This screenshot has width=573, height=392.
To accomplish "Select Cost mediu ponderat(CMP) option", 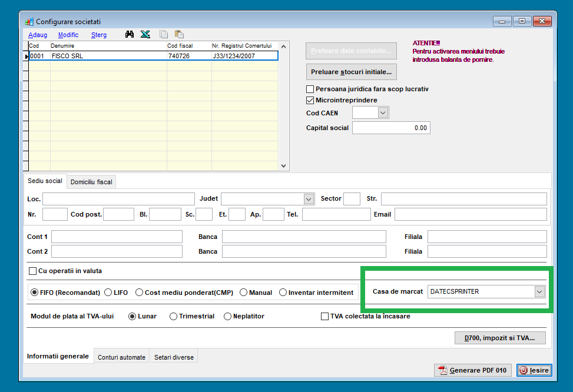I will (x=139, y=293).
